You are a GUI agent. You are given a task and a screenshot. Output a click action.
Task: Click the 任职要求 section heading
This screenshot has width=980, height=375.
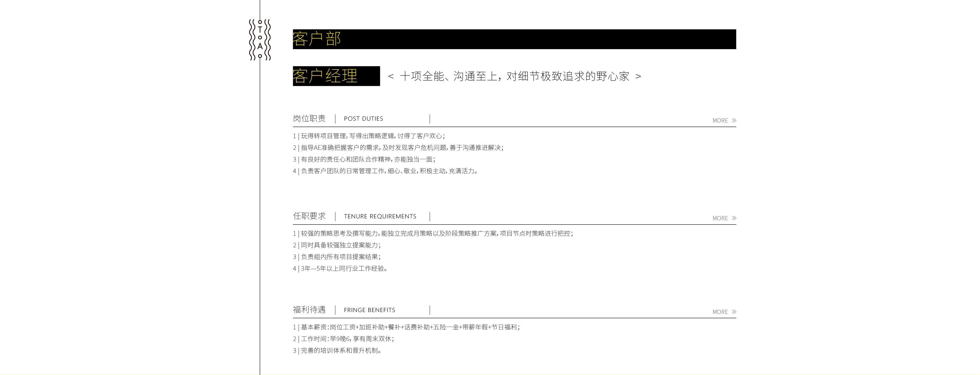pos(309,216)
